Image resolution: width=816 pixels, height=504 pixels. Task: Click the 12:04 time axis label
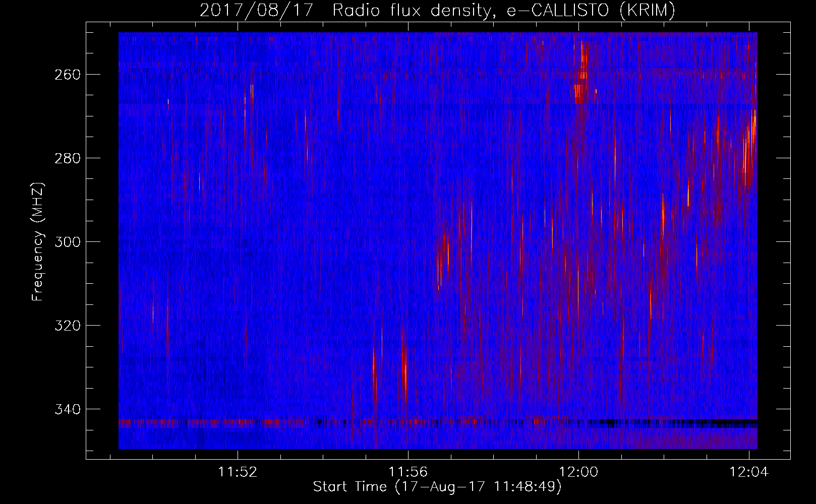pyautogui.click(x=749, y=472)
